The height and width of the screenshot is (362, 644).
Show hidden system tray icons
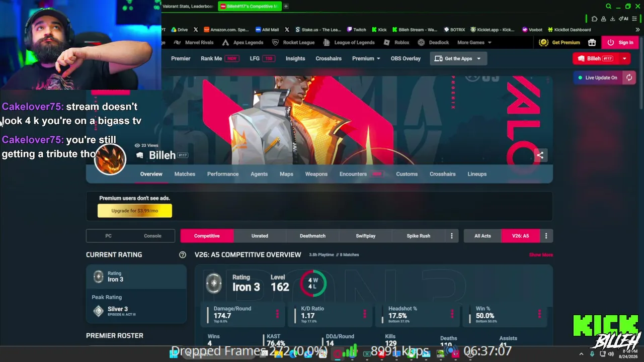pos(581,354)
